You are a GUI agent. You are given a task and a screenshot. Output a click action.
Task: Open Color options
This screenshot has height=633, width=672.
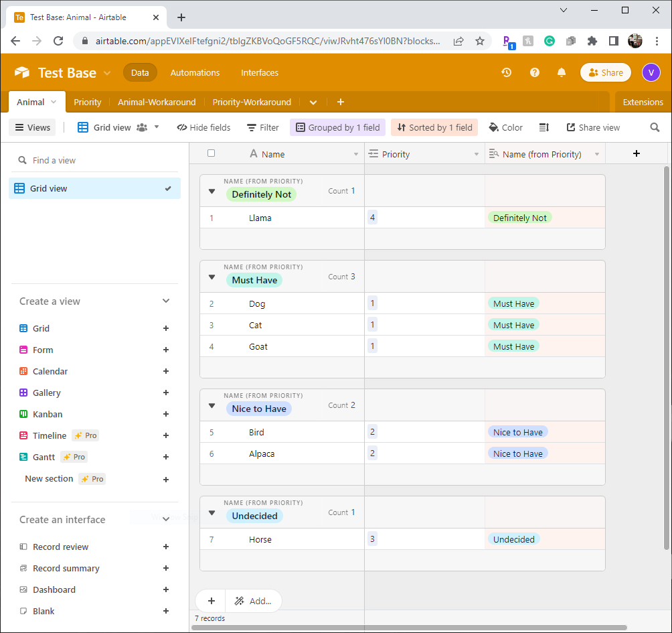(506, 127)
